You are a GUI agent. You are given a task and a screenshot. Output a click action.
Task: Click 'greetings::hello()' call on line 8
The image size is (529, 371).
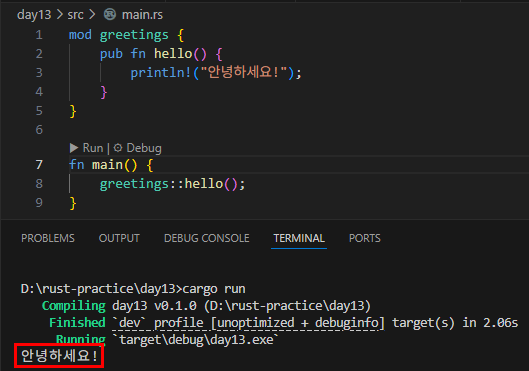(x=169, y=184)
